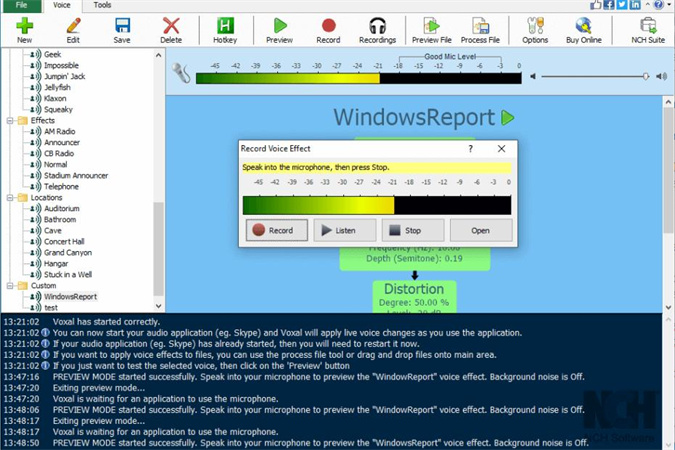Click the Distortion effect block
The height and width of the screenshot is (450, 675).
[x=414, y=297]
